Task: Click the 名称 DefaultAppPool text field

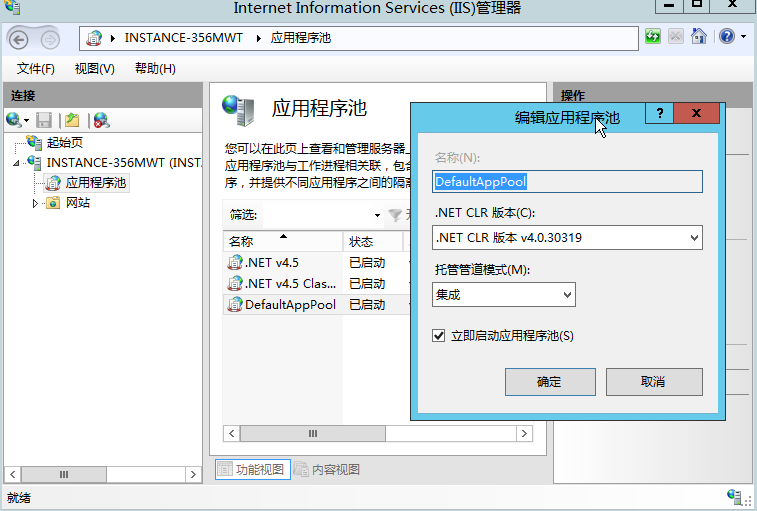Action: coord(567,182)
